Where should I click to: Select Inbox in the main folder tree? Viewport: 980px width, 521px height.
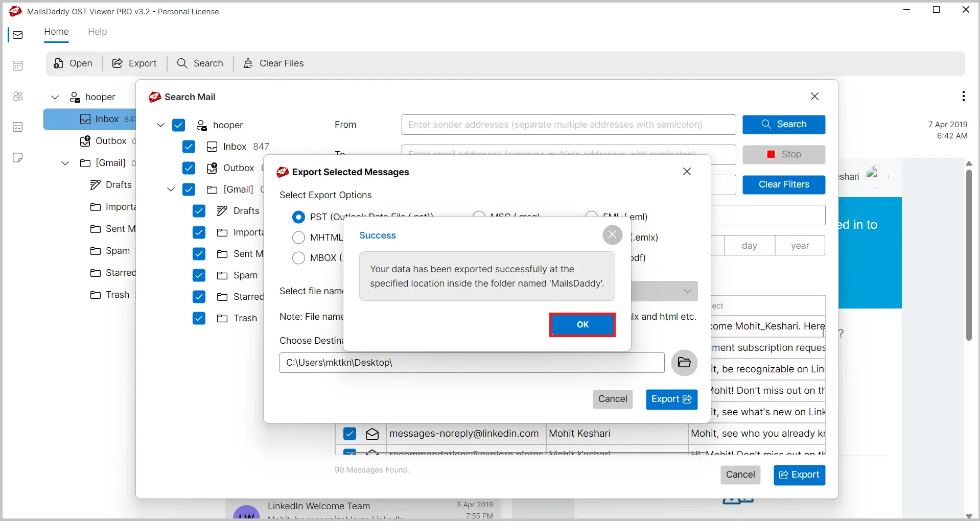[x=90, y=120]
